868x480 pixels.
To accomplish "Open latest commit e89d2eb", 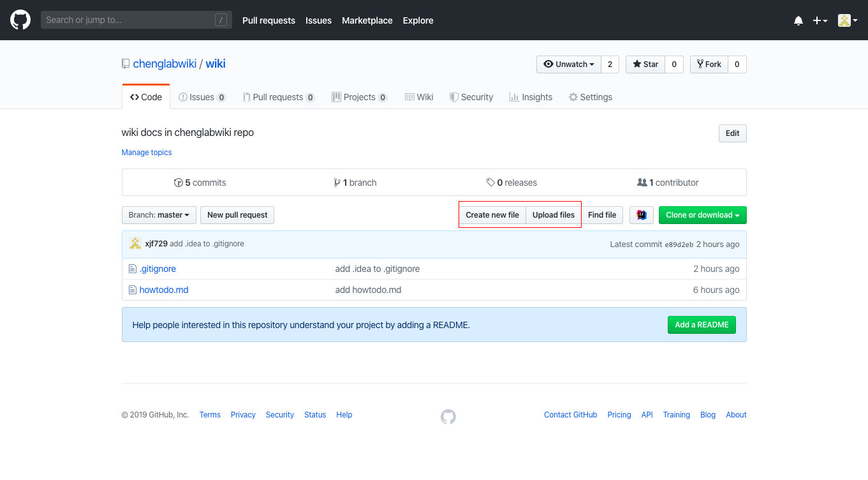I will (679, 244).
